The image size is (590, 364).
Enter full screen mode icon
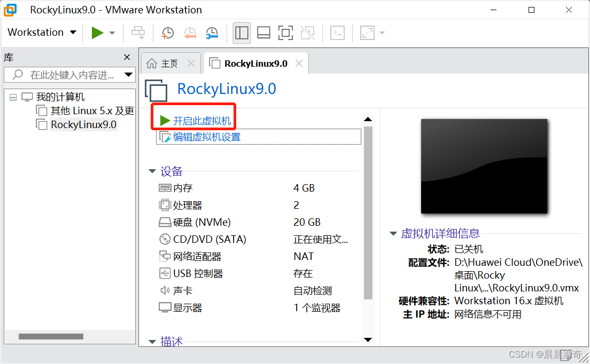coord(285,33)
